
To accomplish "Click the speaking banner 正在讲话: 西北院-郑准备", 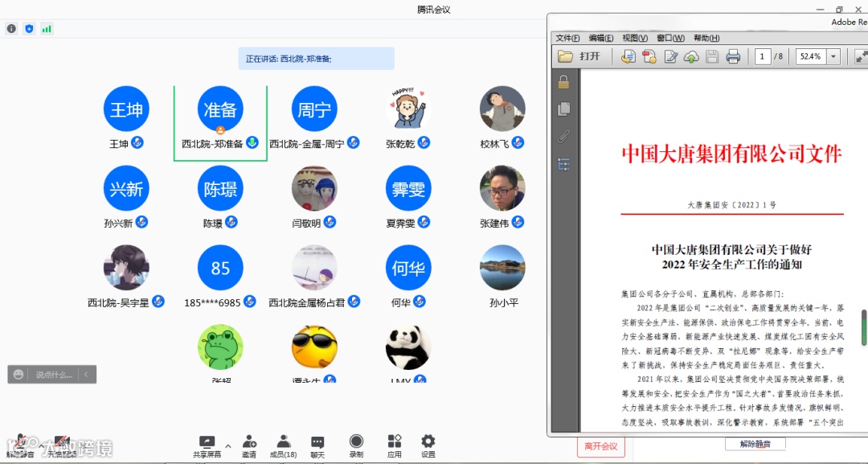I will 316,59.
